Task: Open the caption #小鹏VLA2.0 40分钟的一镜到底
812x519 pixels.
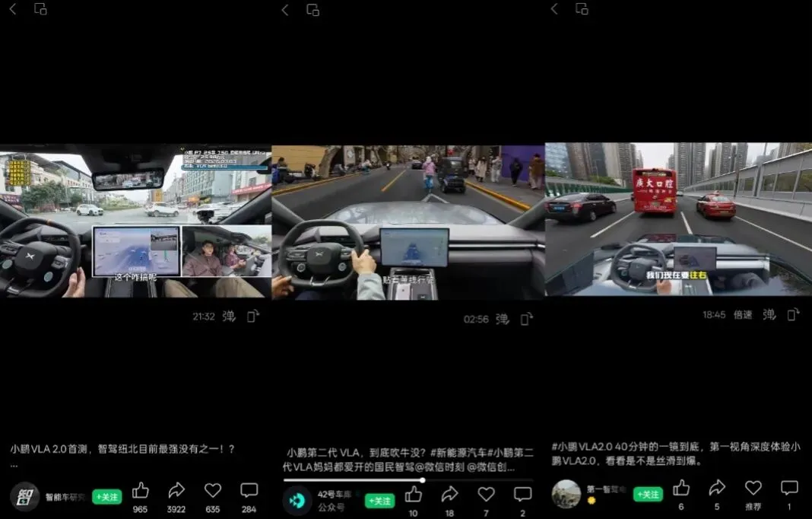Action: coord(675,453)
